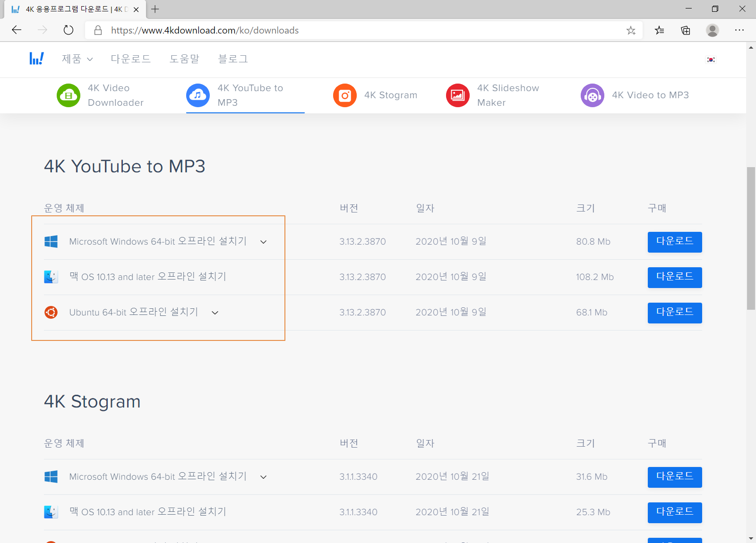Click the size value 68.1 Mb
The image size is (756, 543).
pos(592,313)
